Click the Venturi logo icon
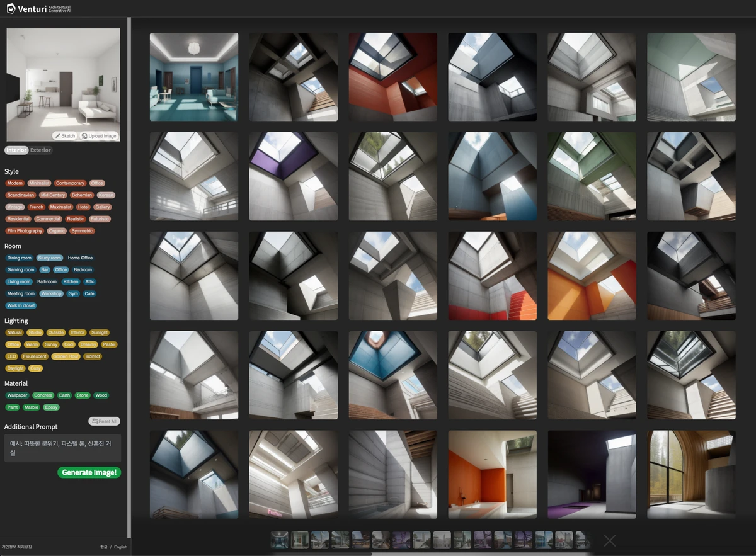 pyautogui.click(x=11, y=8)
